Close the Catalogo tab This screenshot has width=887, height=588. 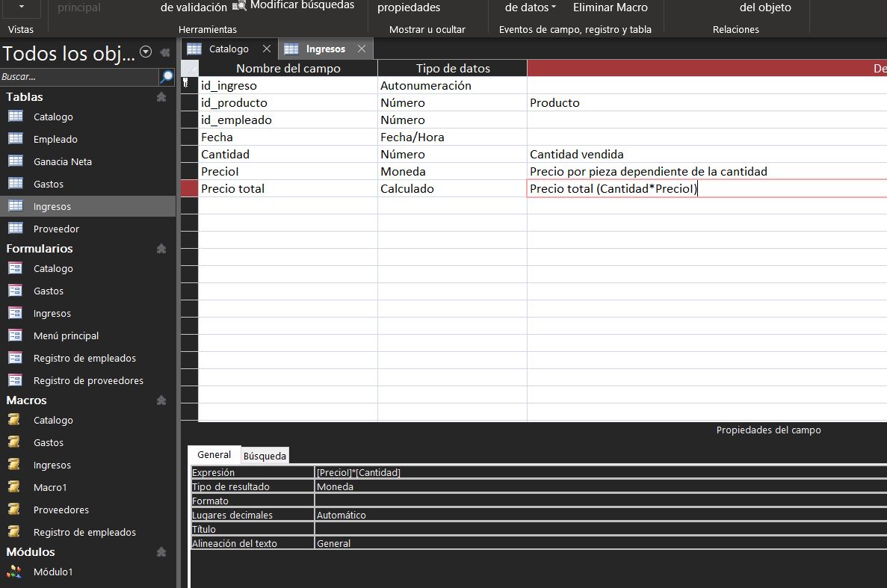[x=267, y=49]
